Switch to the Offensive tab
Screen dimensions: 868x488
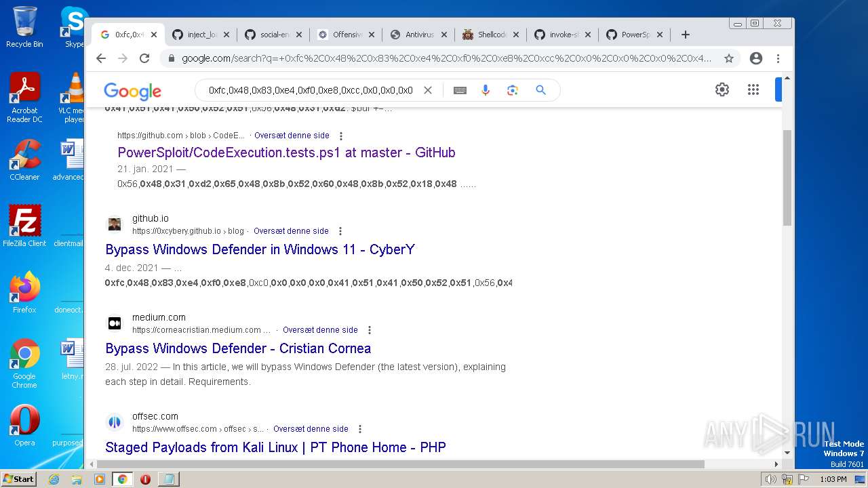tap(345, 35)
